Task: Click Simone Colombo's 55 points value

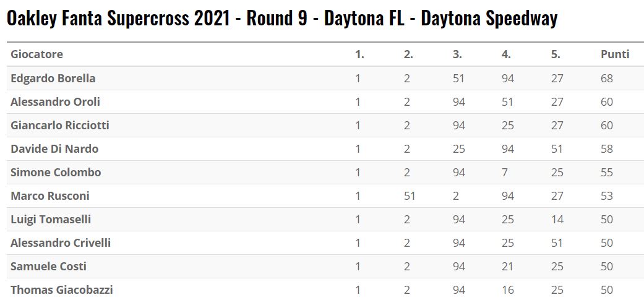Action: pyautogui.click(x=606, y=173)
